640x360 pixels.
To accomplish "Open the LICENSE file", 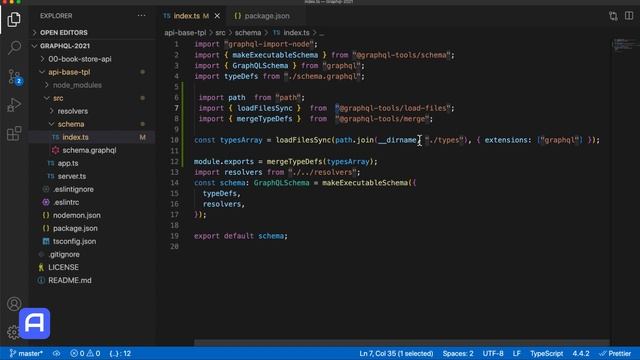I will 63,267.
